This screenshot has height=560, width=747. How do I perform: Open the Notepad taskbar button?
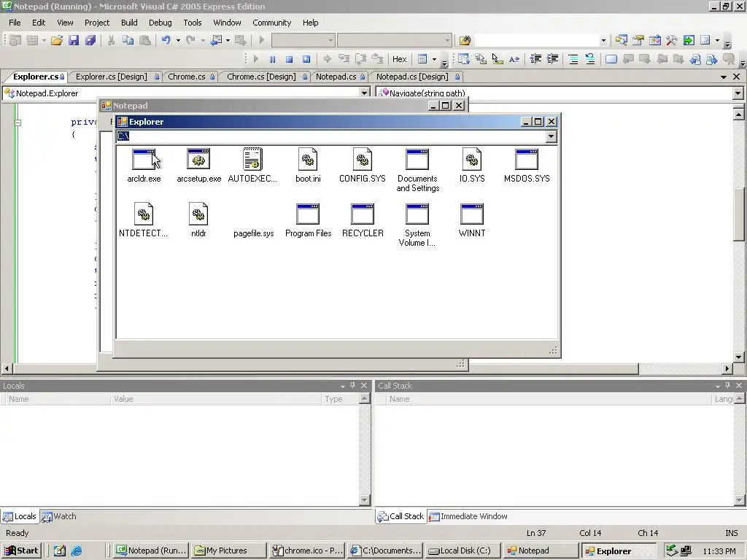541,551
